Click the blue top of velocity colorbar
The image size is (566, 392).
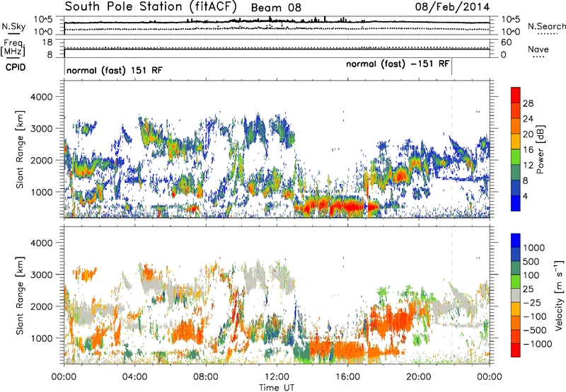(516, 241)
